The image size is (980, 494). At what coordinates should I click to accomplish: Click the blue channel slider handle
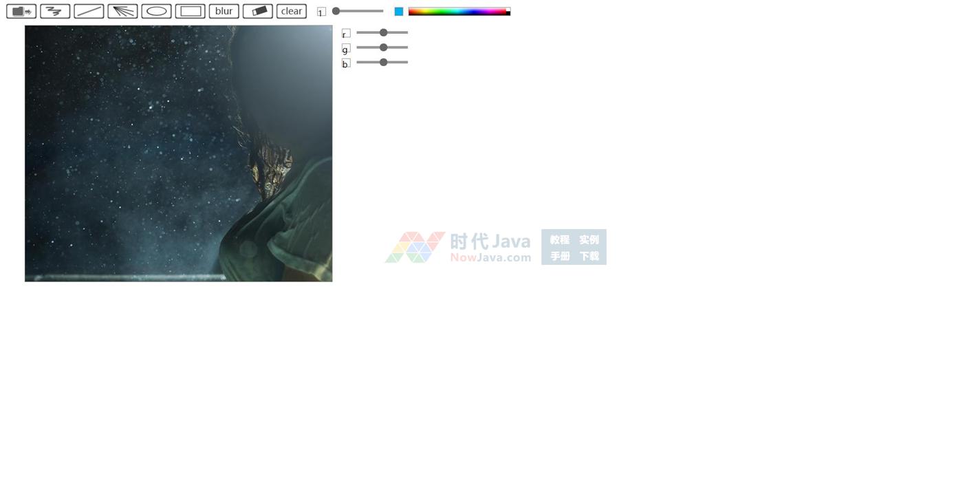point(384,62)
